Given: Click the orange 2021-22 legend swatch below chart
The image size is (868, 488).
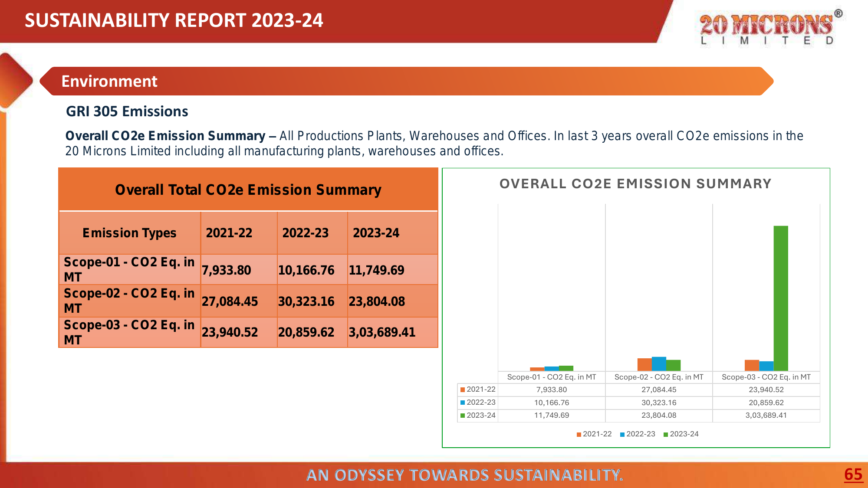Looking at the screenshot, I should [x=579, y=435].
